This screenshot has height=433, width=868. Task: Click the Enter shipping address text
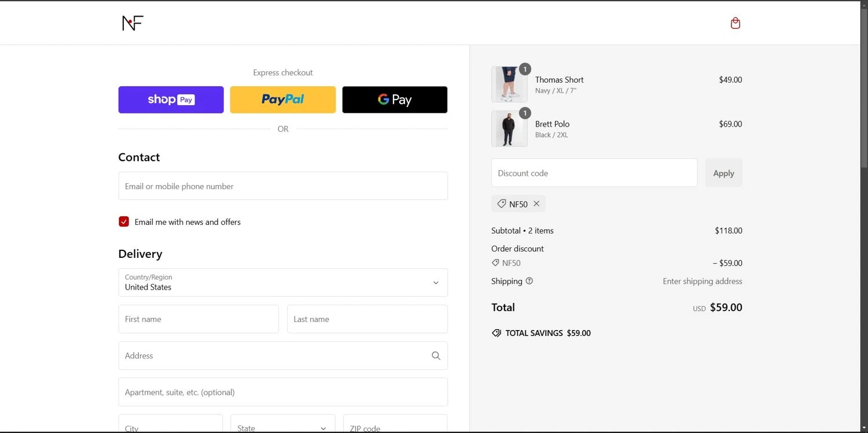[703, 281]
